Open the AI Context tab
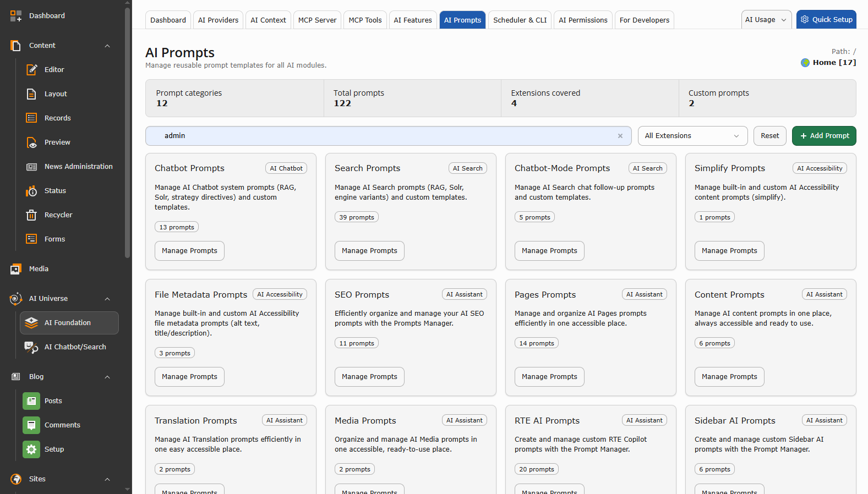This screenshot has height=494, width=868. pos(268,20)
